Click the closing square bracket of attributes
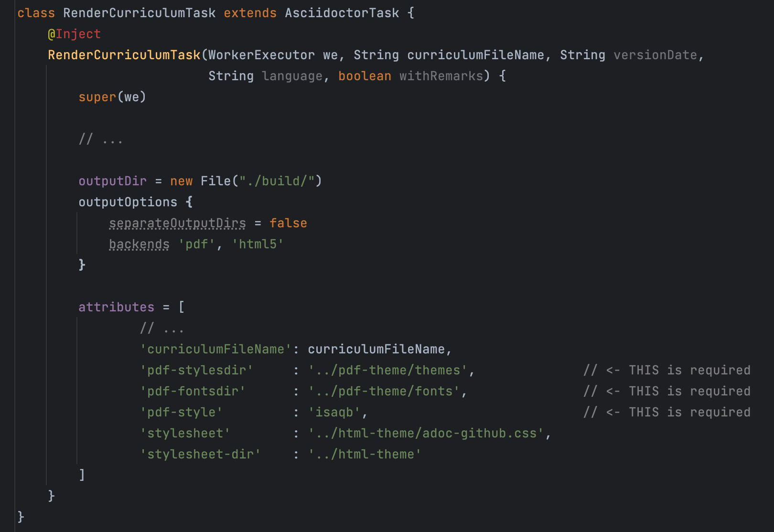The width and height of the screenshot is (774, 532). pos(82,475)
